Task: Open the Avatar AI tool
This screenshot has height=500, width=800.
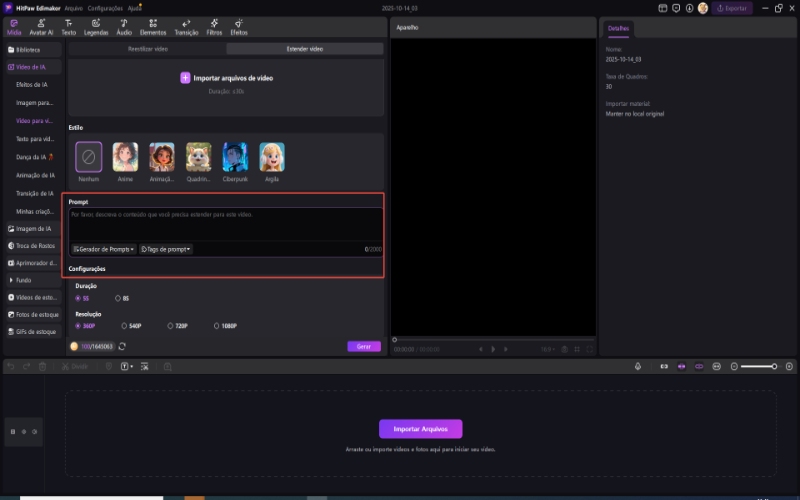Action: (x=41, y=27)
